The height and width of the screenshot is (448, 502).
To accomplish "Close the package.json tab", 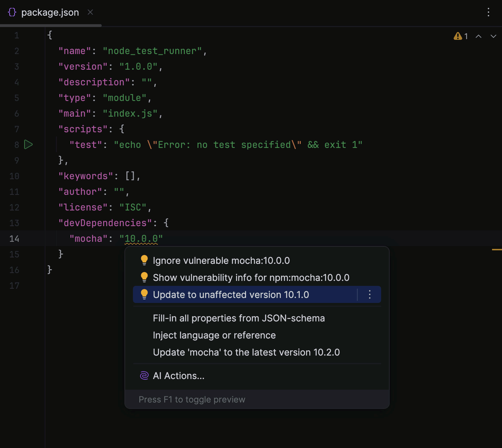I will (90, 12).
